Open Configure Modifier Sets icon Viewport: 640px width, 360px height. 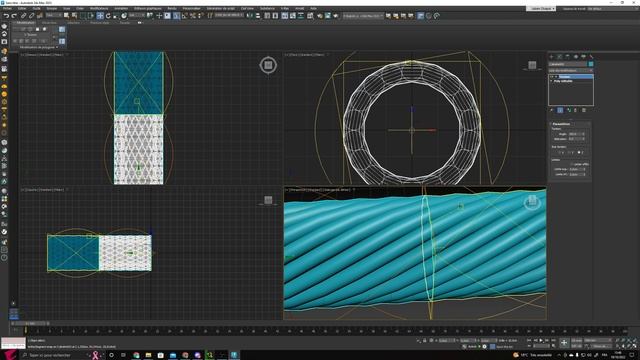pos(584,110)
